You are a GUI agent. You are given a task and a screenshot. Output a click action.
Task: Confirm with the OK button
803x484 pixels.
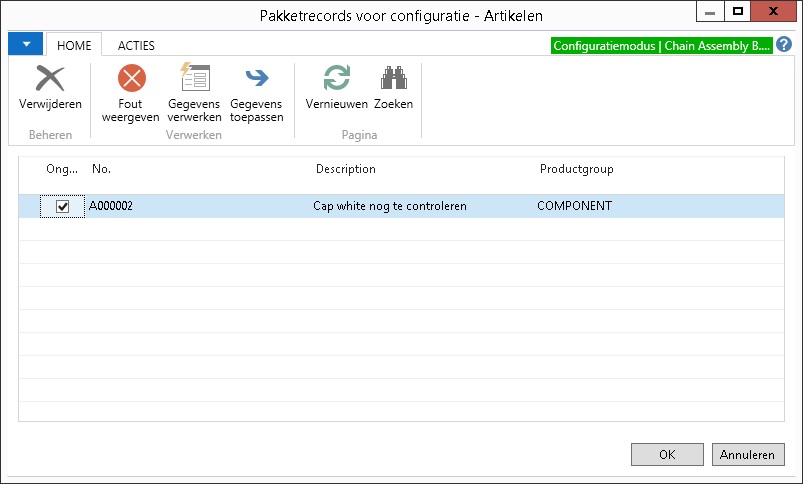click(x=667, y=454)
